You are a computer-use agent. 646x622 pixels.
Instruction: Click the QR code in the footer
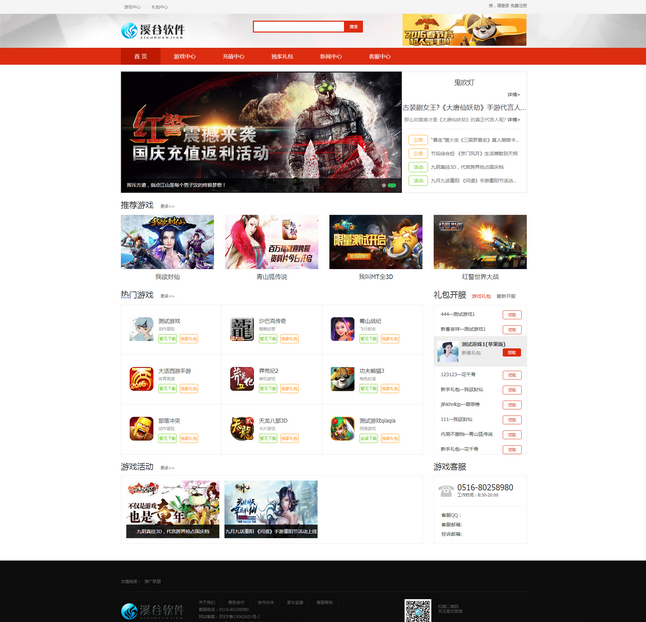coord(418,610)
